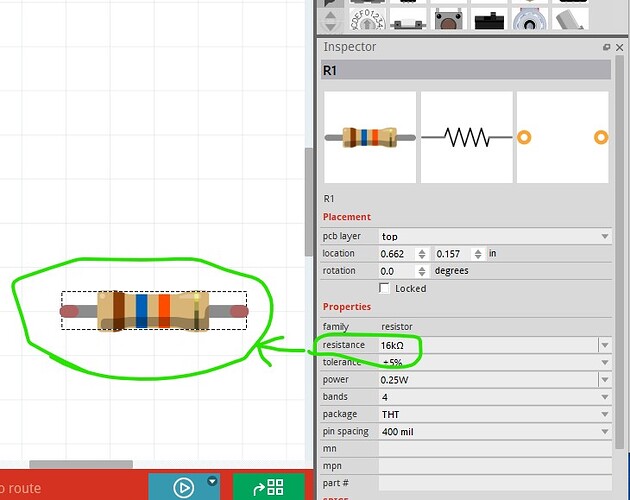Toggle the Locked checkbox

click(386, 288)
